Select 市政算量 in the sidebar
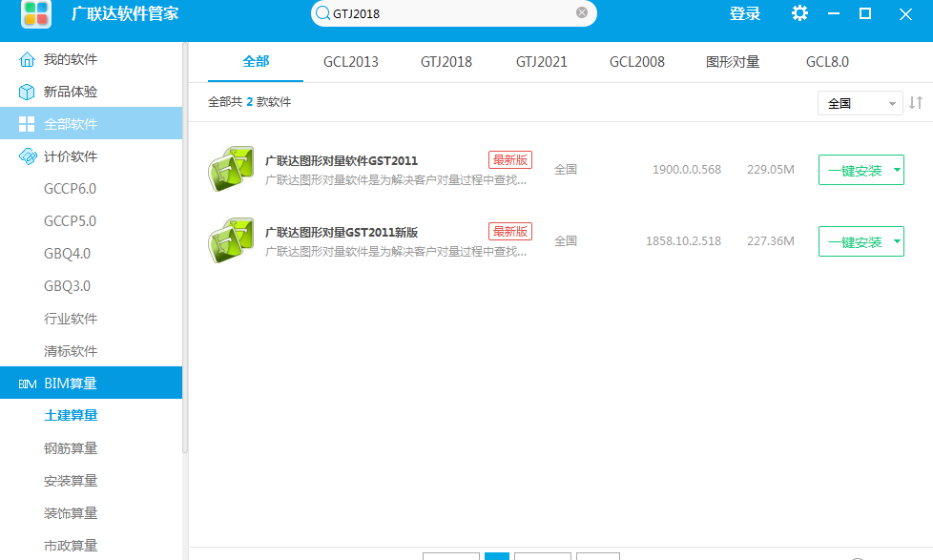Image resolution: width=933 pixels, height=560 pixels. pos(71,545)
